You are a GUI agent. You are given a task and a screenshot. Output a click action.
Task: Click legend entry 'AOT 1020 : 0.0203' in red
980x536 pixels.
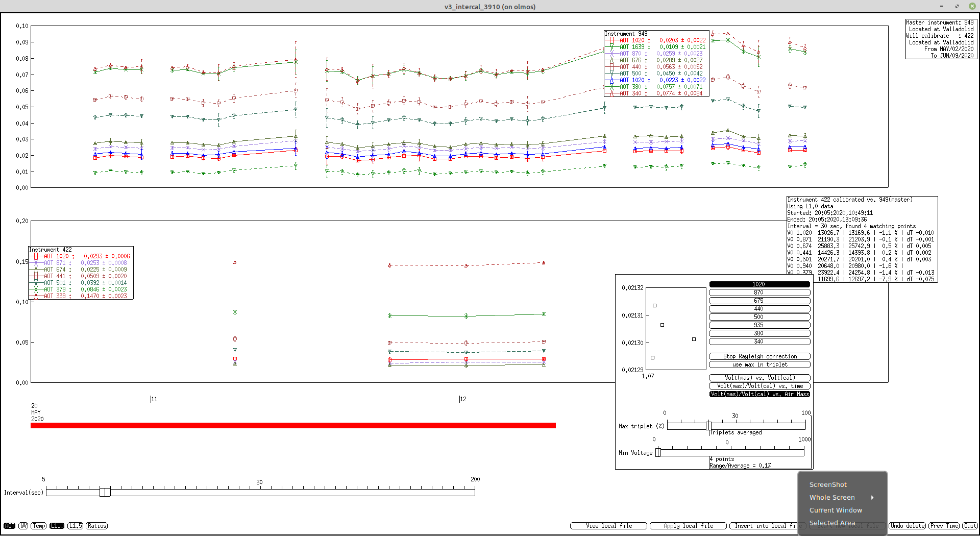point(655,40)
